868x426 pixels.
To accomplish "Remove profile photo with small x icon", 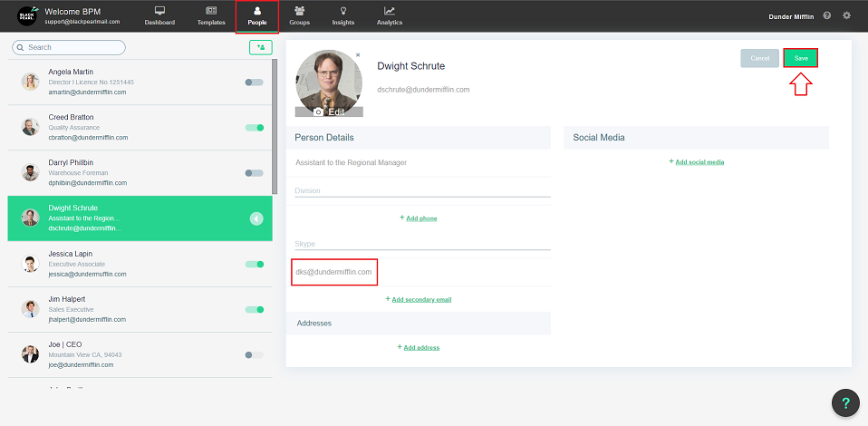I will (x=358, y=55).
